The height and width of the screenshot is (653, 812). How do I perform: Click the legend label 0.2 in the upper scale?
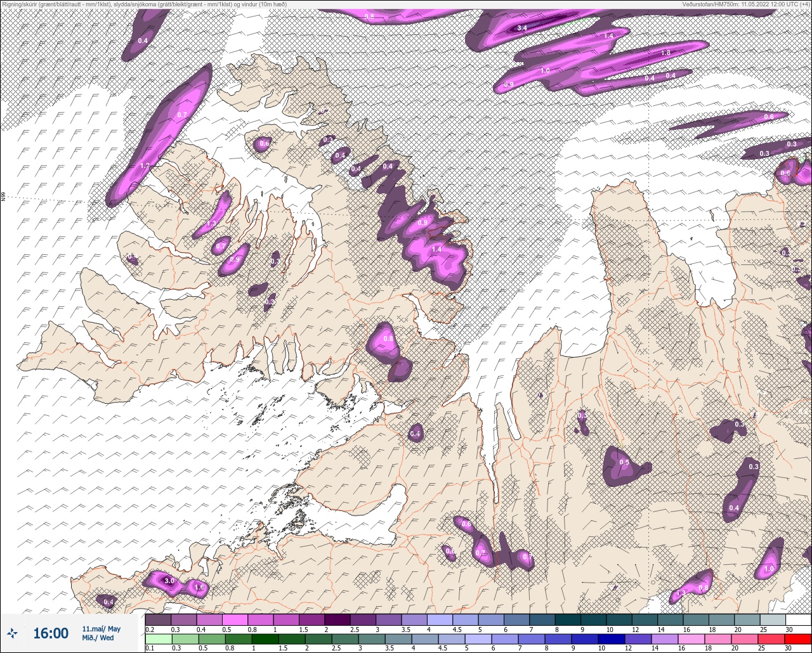click(x=150, y=629)
